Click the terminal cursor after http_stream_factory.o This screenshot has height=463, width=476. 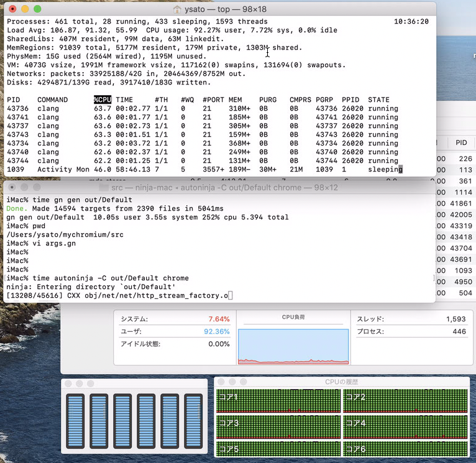tap(230, 296)
